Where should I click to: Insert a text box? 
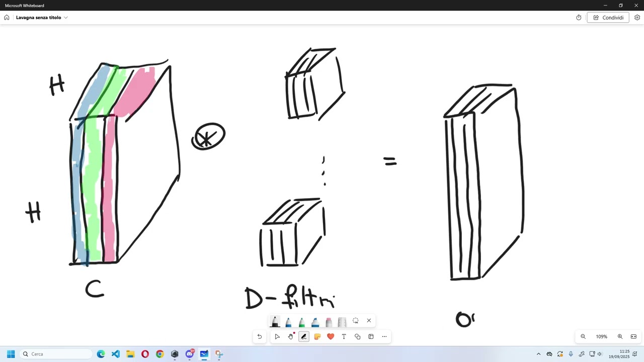(x=344, y=337)
